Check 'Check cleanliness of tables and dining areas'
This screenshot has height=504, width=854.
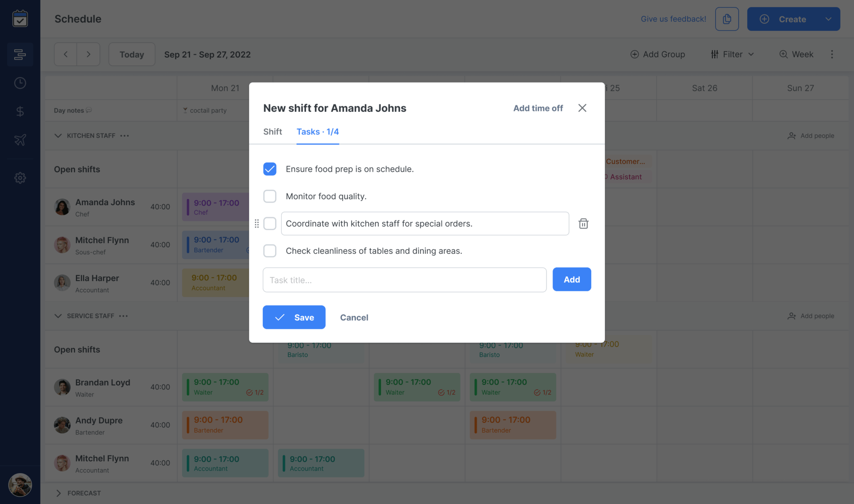269,251
